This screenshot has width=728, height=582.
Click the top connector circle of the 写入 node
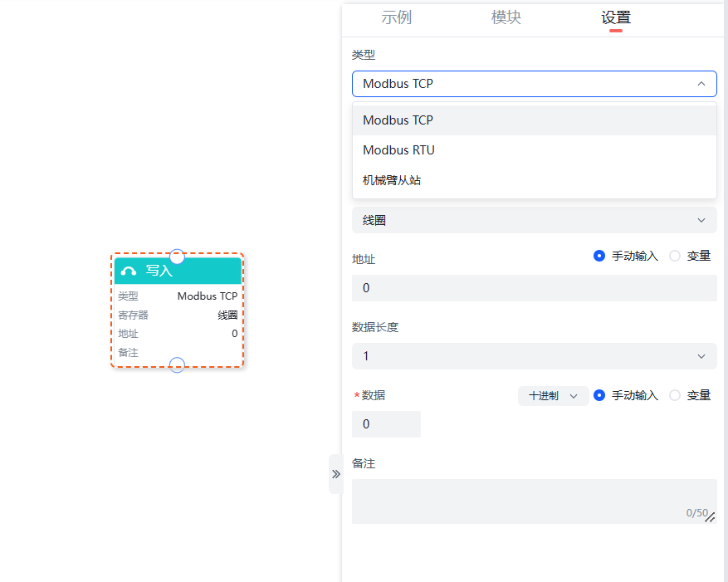tap(177, 257)
